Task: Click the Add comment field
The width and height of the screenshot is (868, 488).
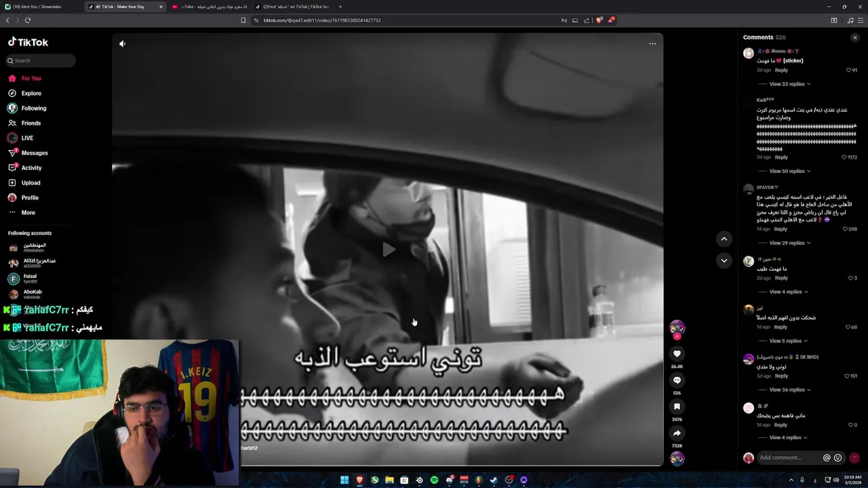Action: [x=789, y=458]
